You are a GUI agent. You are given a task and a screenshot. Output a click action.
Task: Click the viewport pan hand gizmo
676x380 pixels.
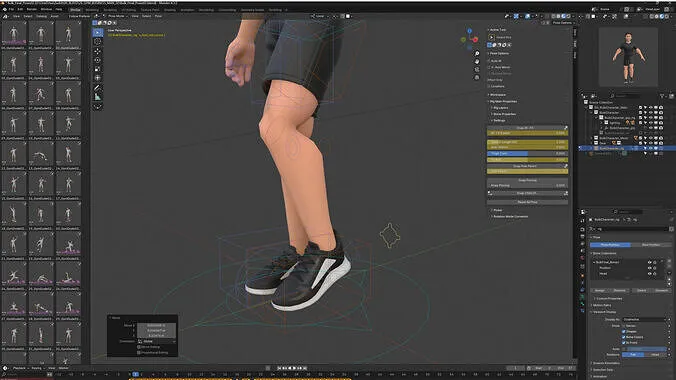tap(477, 61)
